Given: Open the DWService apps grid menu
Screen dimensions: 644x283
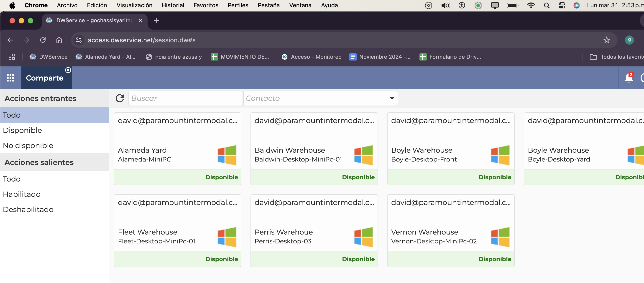Looking at the screenshot, I should pos(10,78).
